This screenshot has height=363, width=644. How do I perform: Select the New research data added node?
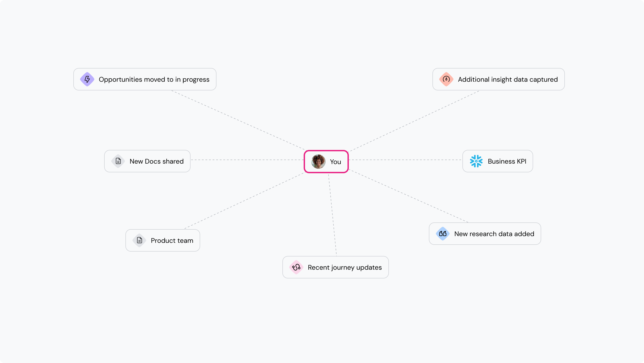tap(485, 234)
